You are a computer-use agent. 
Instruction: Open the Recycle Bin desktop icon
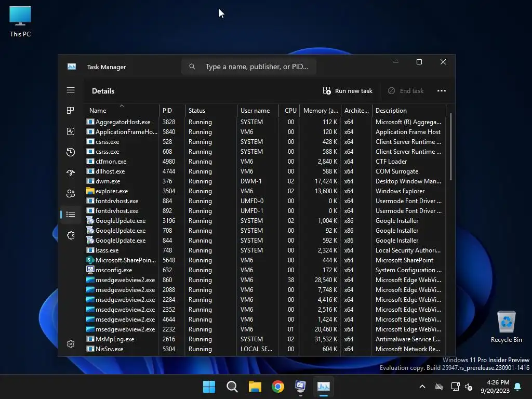click(506, 327)
